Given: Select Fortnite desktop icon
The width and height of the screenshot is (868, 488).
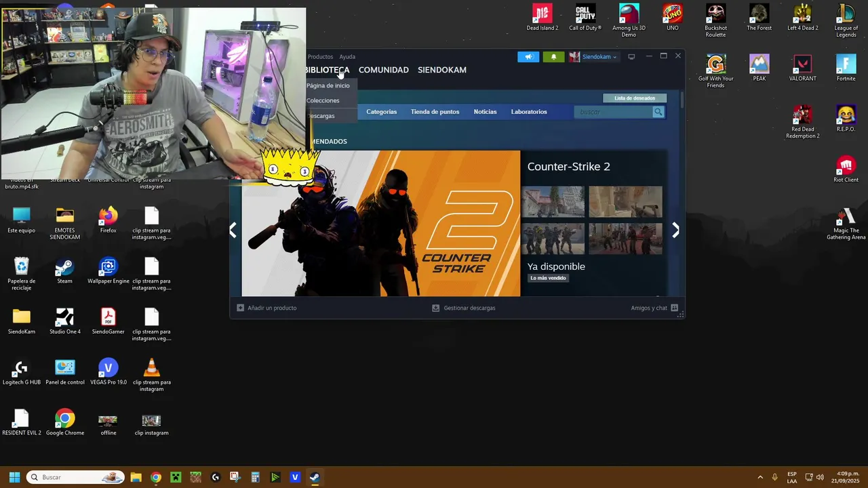Looking at the screenshot, I should [x=846, y=68].
